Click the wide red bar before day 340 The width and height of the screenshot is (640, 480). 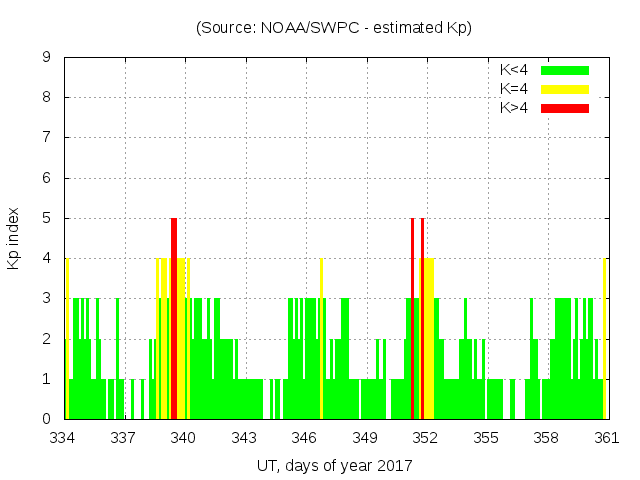coord(174,320)
